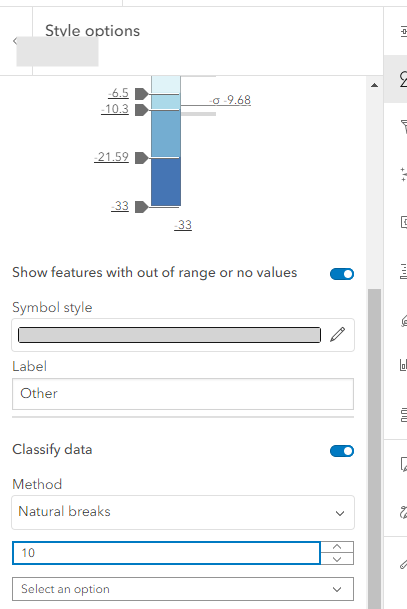407x609 pixels.
Task: Open the Configure charts icon in right toolbar
Action: click(x=404, y=365)
